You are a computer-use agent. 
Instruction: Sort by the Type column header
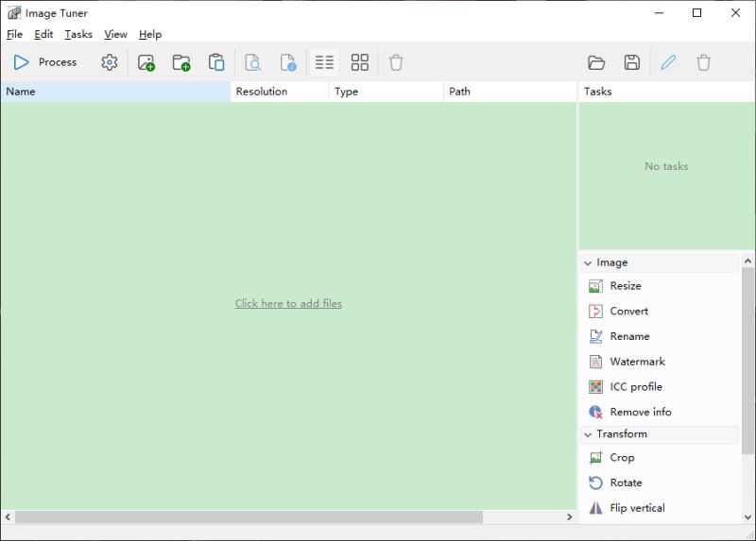[x=387, y=92]
